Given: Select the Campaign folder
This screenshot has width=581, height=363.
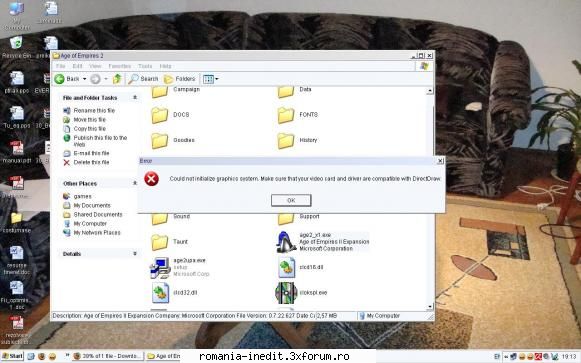Looking at the screenshot, I should point(176,91).
